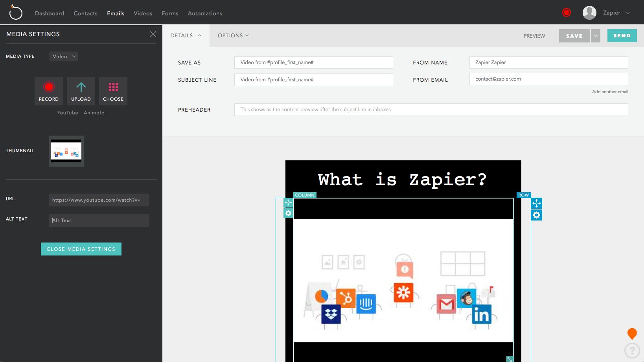Open the Media Type Video dropdown
Viewport: 644px width, 362px height.
pyautogui.click(x=64, y=57)
